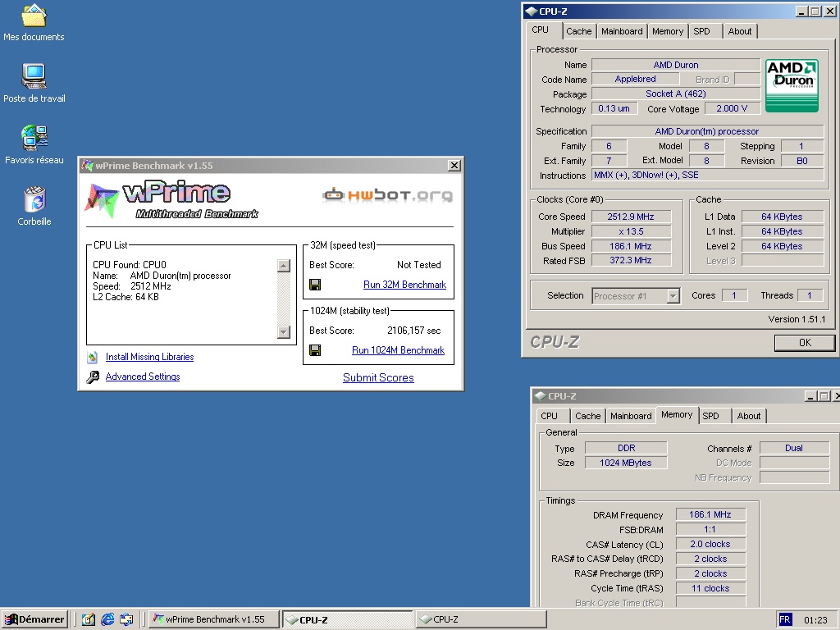Open About tab in lower CPU-Z window

coord(748,416)
